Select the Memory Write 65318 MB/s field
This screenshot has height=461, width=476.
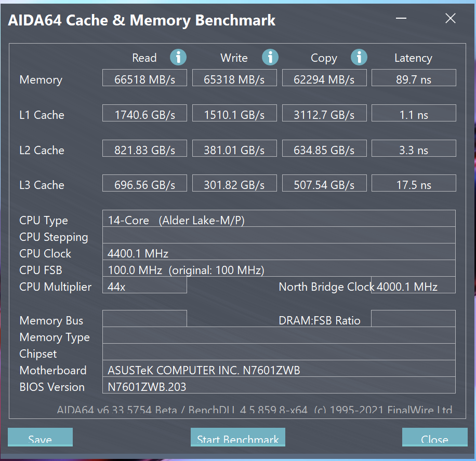click(234, 78)
